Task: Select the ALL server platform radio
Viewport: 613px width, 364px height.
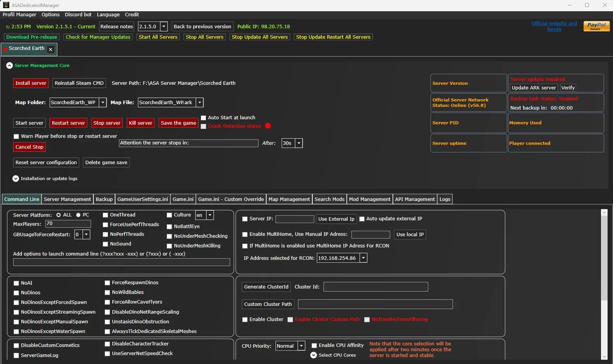Action: (x=59, y=215)
